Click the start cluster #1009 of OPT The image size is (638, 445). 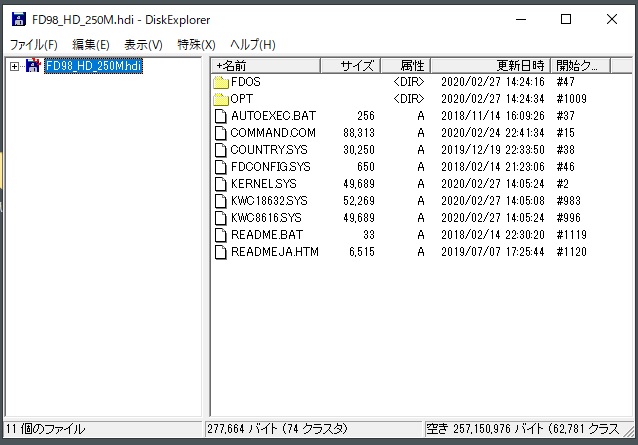point(572,99)
